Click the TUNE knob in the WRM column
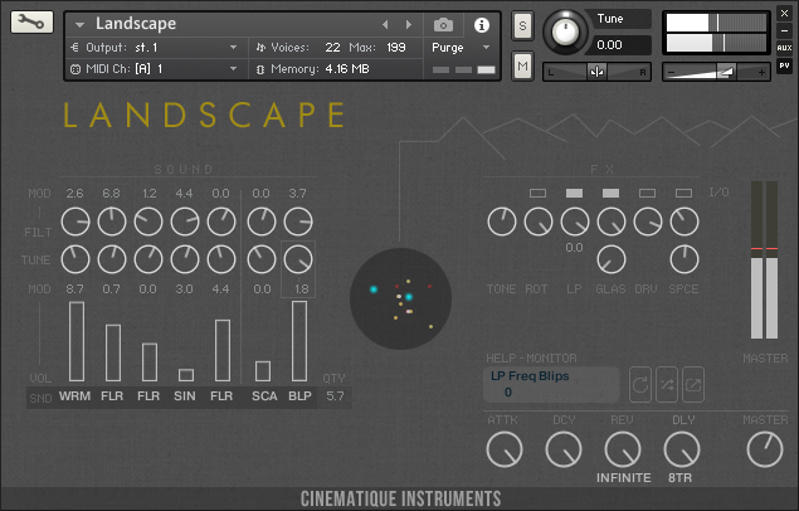This screenshot has width=799, height=511. [75, 259]
